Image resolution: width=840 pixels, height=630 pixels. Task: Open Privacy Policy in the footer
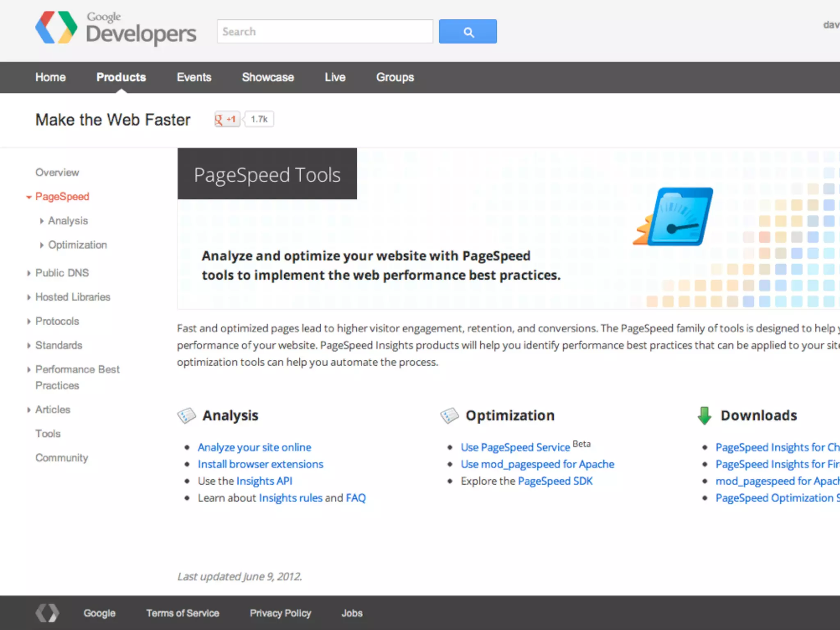click(x=281, y=613)
